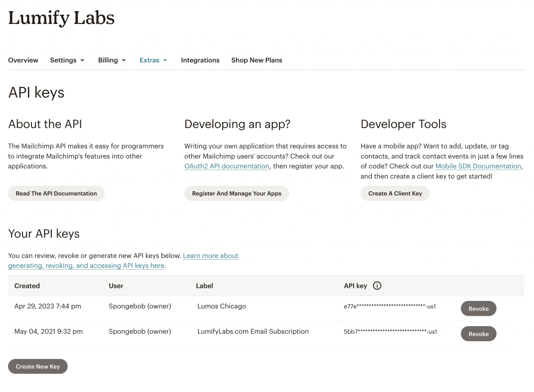Click the API key info icon
This screenshot has width=534, height=392.
coord(377,286)
